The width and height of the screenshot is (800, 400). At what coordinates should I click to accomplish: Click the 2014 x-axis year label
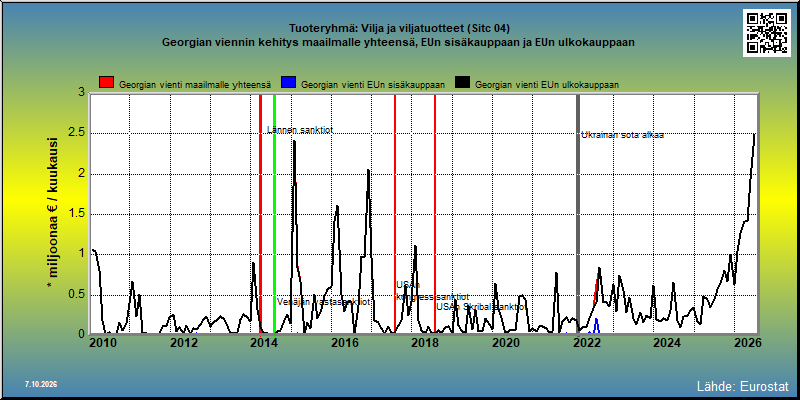[x=264, y=343]
